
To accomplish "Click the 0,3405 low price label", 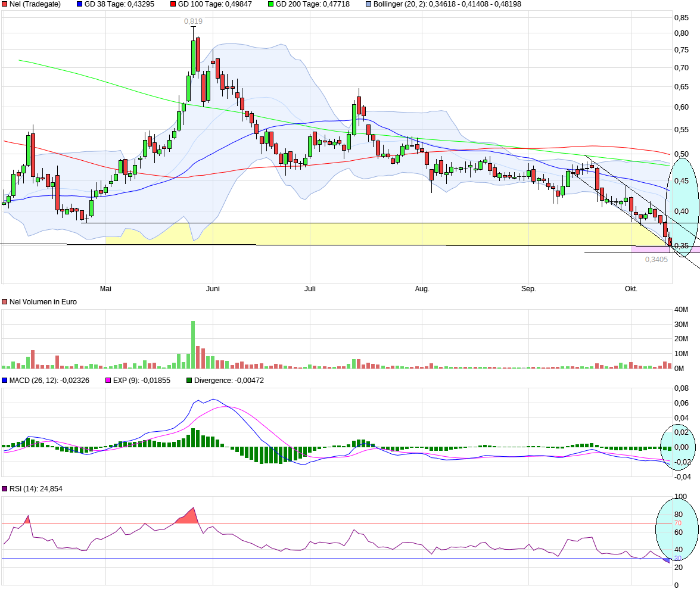I will click(x=657, y=260).
